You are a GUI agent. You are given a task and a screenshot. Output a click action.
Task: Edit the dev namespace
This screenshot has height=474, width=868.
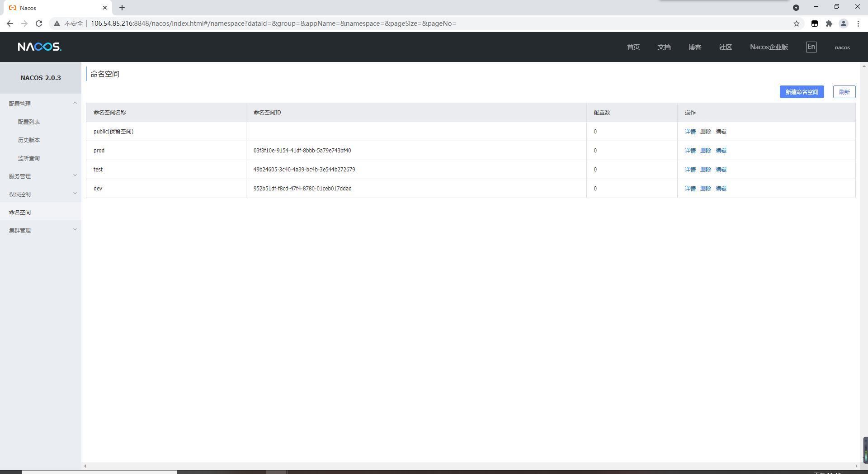[x=721, y=189]
